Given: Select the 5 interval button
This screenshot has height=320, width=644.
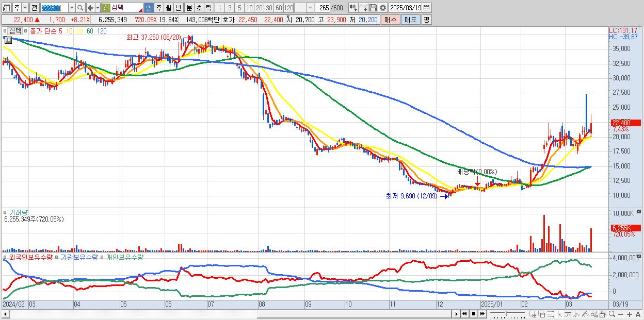Looking at the screenshot, I should (x=239, y=8).
